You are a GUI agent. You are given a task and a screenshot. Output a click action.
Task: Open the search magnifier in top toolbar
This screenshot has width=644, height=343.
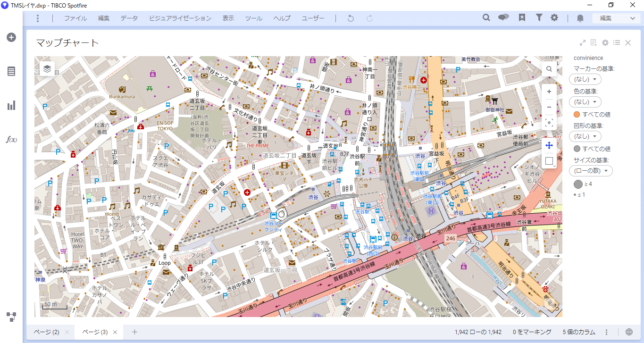486,17
